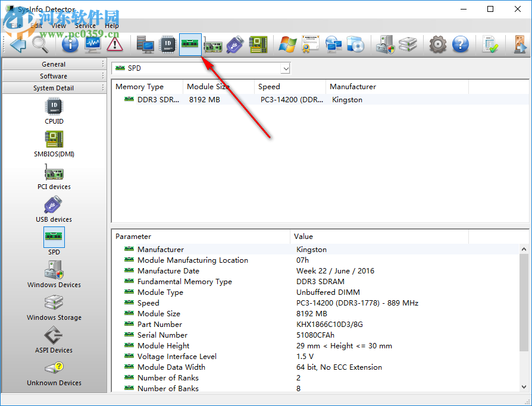Open the SPD dropdown selector
532x406 pixels.
coord(284,68)
